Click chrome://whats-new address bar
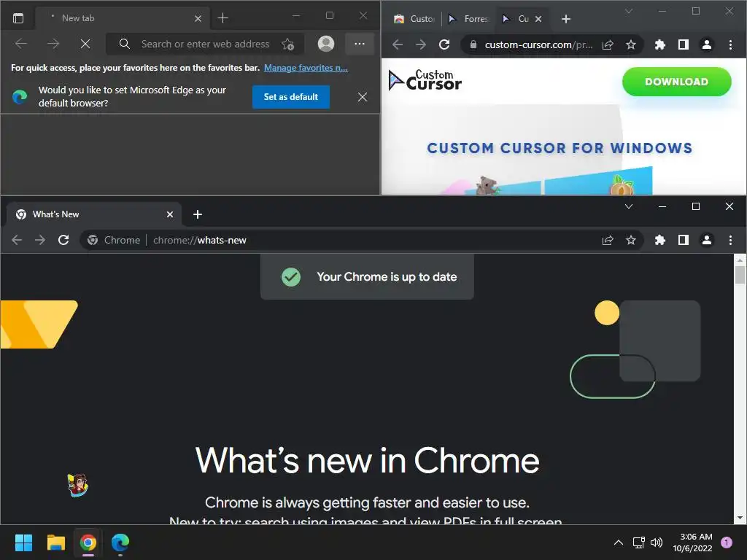Screen dimensions: 747x560 362,240
